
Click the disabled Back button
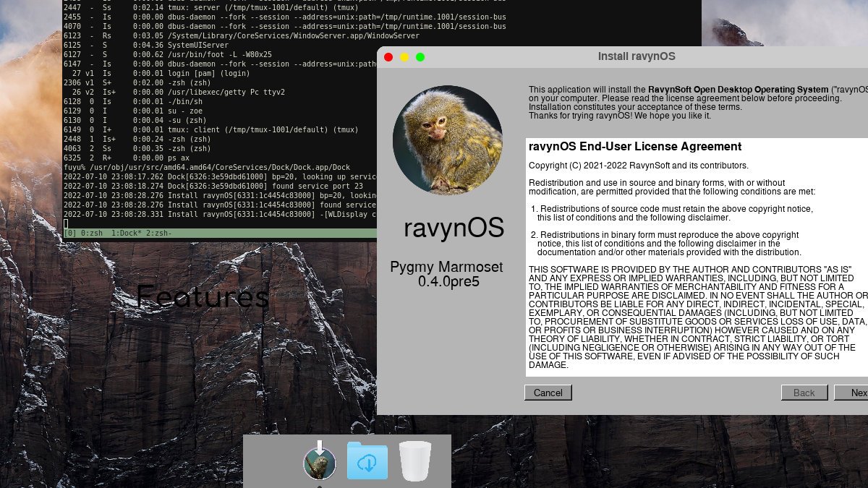pos(804,393)
